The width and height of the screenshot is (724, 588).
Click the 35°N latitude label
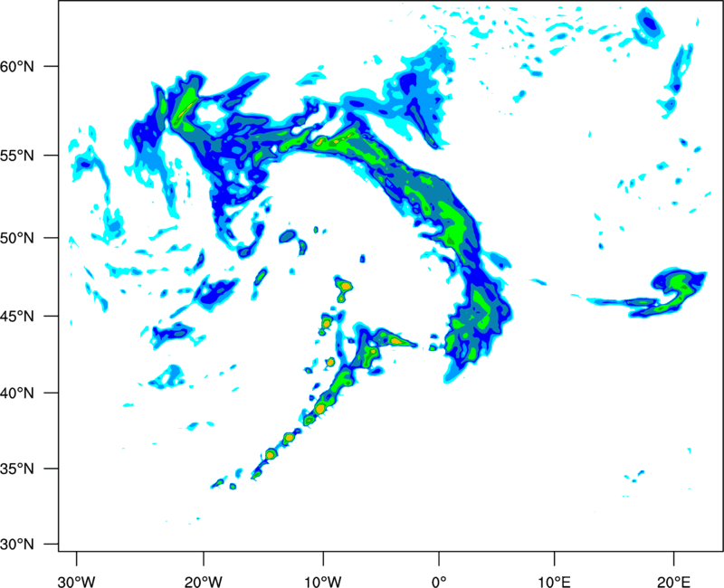click(x=17, y=469)
